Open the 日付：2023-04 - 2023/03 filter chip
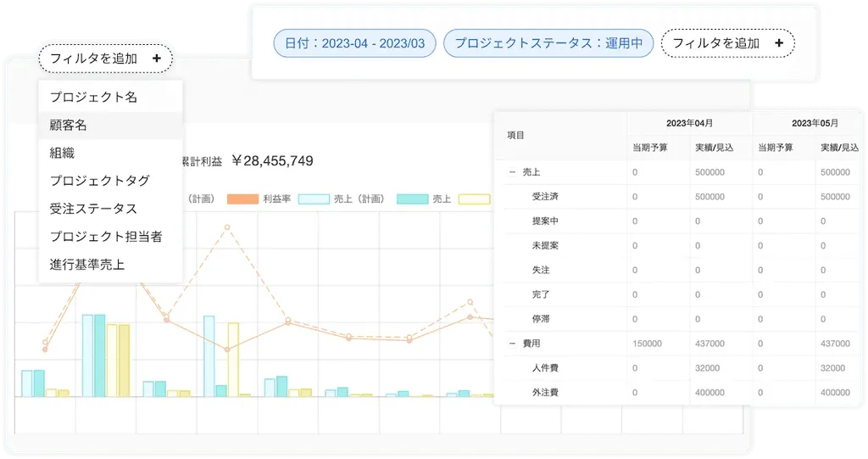868x459 pixels. point(354,42)
